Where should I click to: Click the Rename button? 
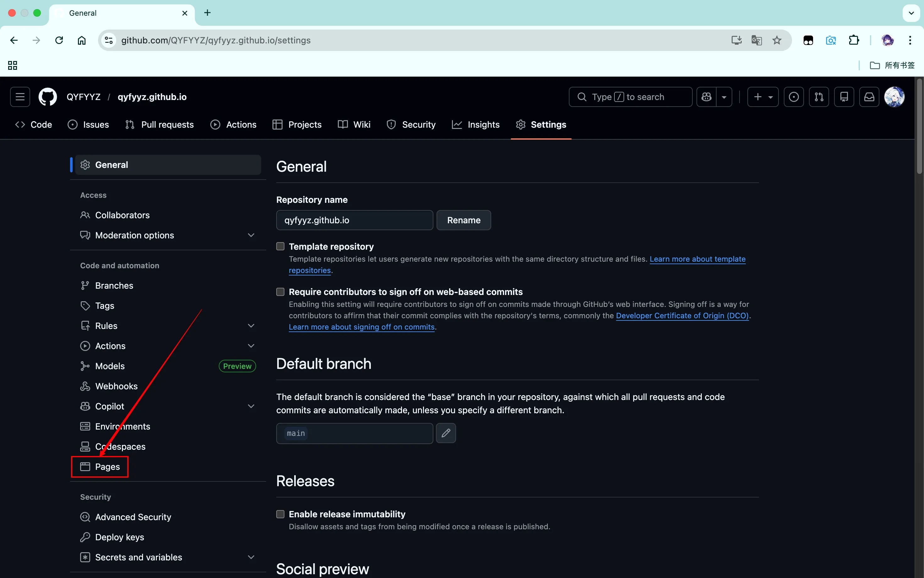point(463,220)
